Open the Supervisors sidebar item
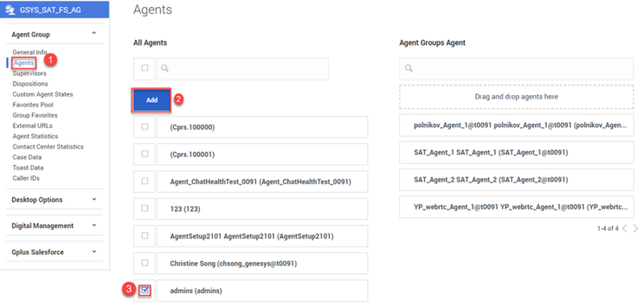This screenshot has width=644, height=307. pos(30,73)
